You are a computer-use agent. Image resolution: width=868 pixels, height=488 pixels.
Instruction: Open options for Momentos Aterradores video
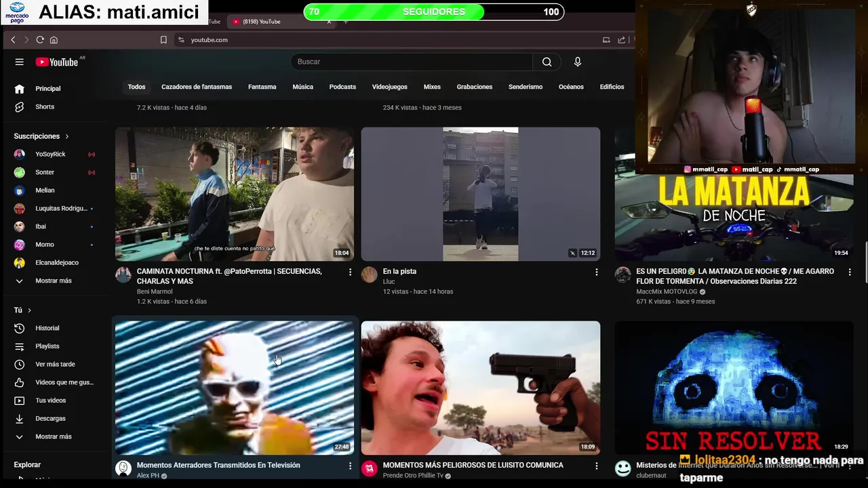350,466
